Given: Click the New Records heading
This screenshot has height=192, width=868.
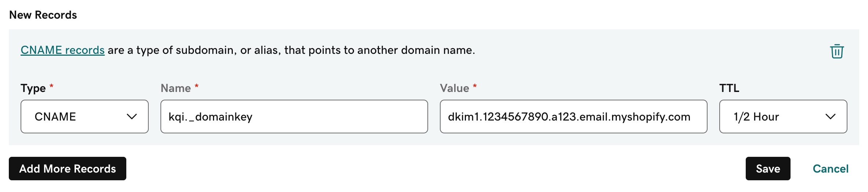Looking at the screenshot, I should [x=43, y=15].
